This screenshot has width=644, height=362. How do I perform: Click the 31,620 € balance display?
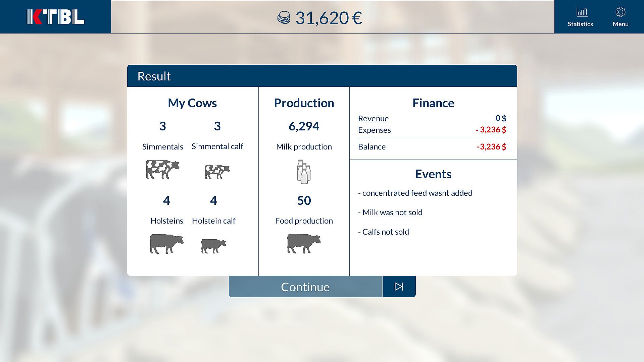[x=329, y=18]
